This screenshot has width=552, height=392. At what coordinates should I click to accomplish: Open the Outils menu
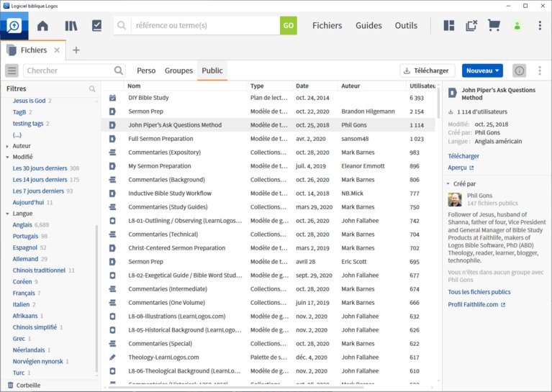pyautogui.click(x=406, y=25)
